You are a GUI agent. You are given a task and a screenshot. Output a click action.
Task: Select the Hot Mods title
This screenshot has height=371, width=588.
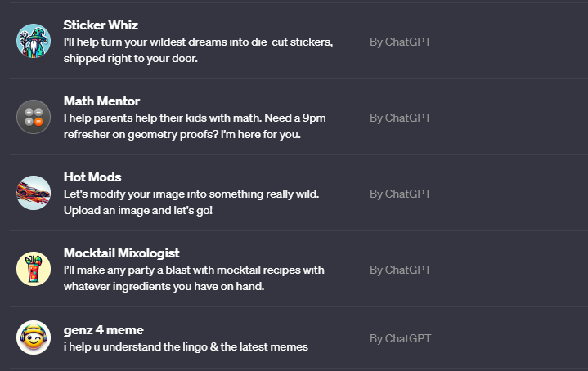click(x=92, y=177)
